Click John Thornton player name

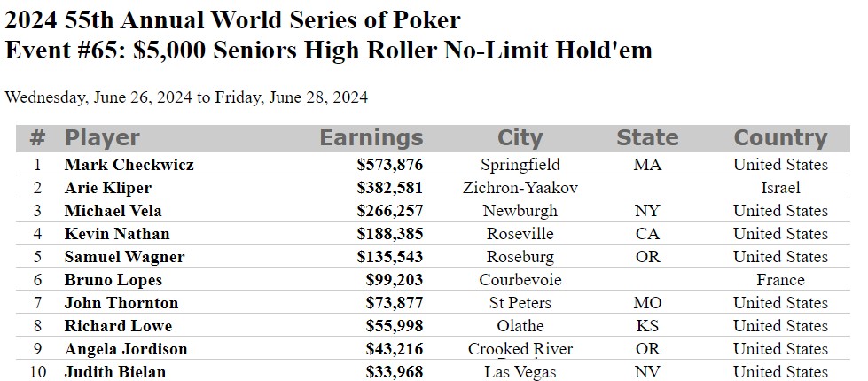[x=121, y=303]
